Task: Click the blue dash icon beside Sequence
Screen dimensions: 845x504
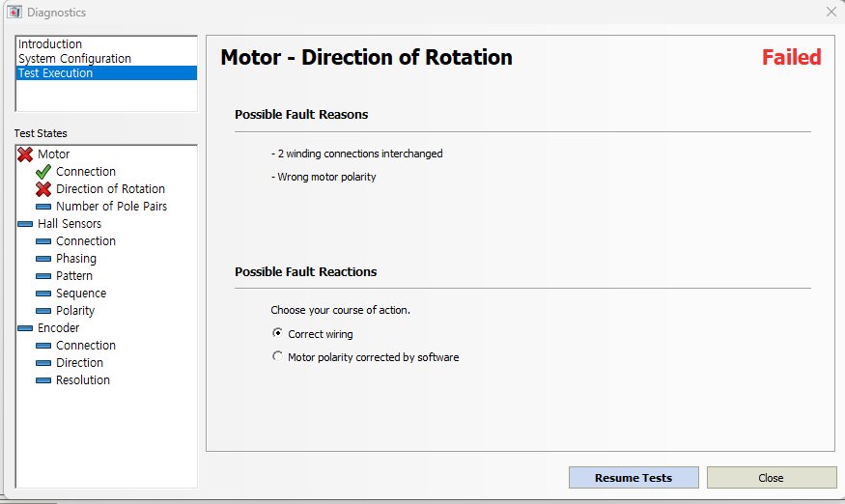Action: click(43, 294)
